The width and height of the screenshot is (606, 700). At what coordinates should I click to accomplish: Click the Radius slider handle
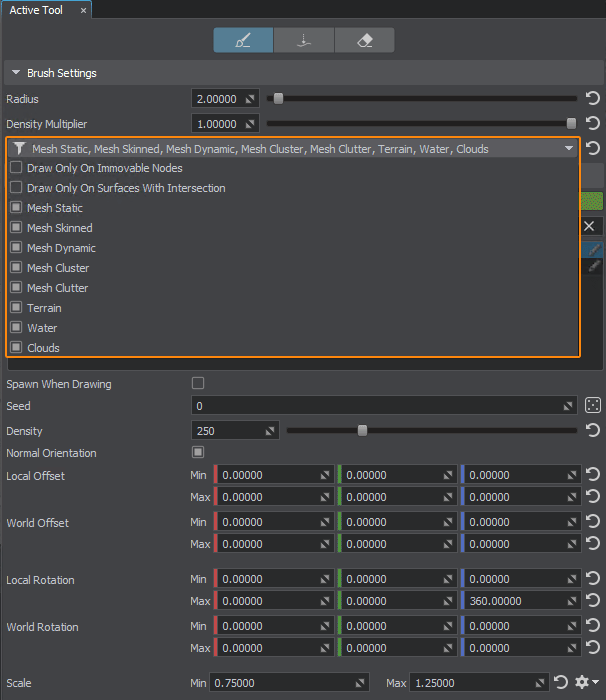click(x=278, y=98)
